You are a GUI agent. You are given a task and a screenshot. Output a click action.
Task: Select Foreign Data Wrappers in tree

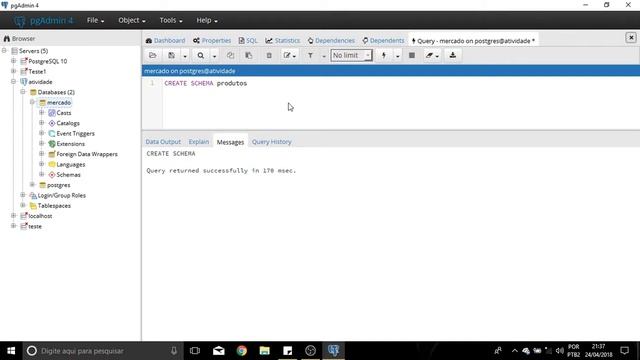click(x=87, y=154)
